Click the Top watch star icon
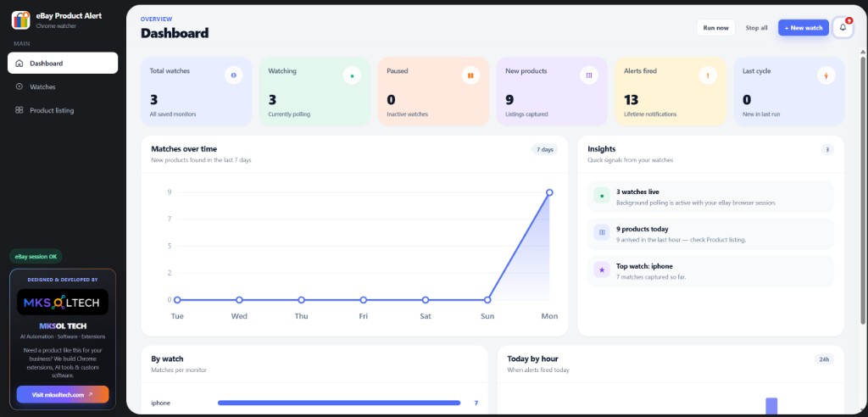 602,270
